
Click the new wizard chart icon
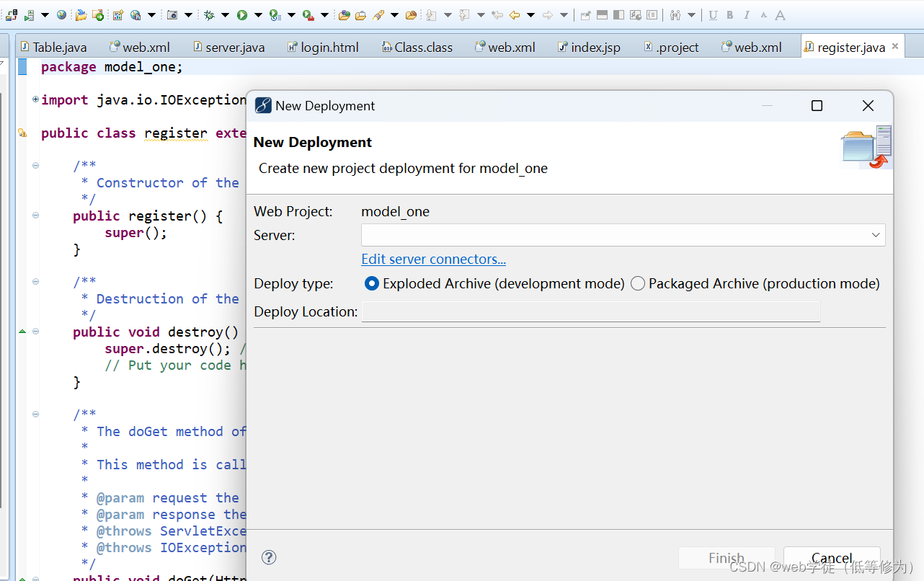coord(118,15)
